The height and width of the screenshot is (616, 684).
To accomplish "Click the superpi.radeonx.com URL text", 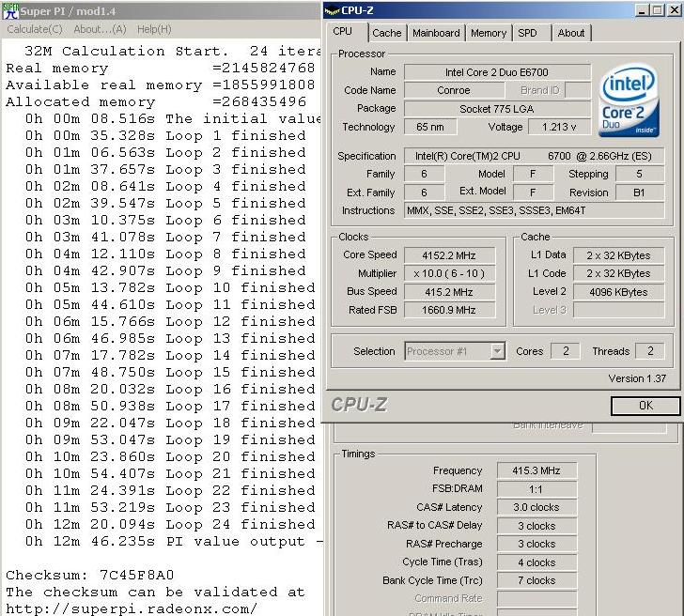I will (x=132, y=609).
